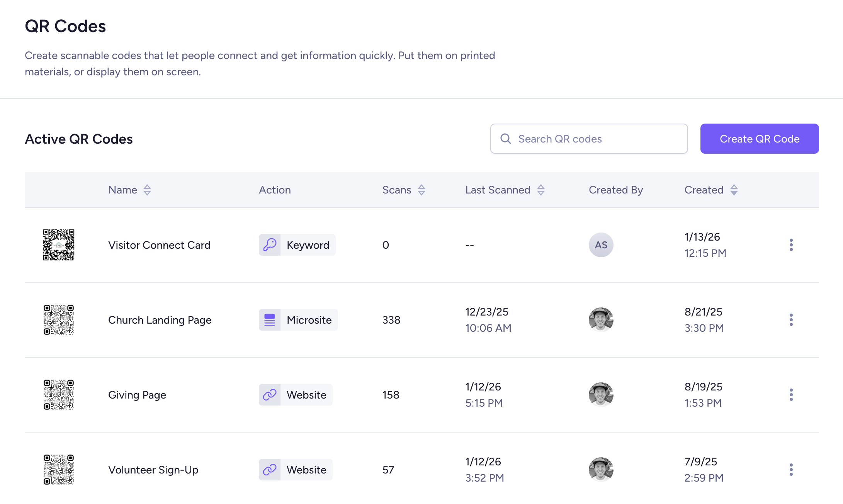Open the Volunteer Sign-Up entry
Viewport: 843px width, 504px height.
pyautogui.click(x=153, y=470)
